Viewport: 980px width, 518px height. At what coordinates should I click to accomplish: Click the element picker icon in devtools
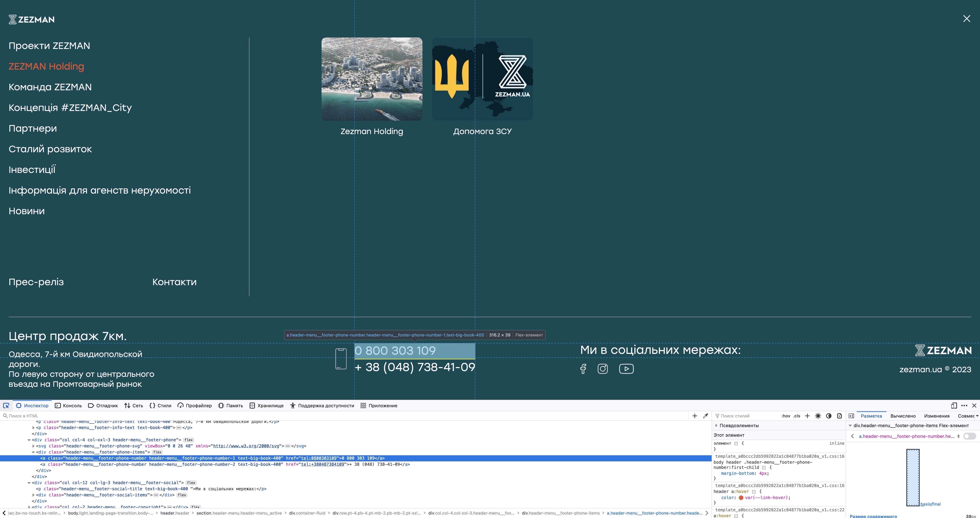(6, 405)
